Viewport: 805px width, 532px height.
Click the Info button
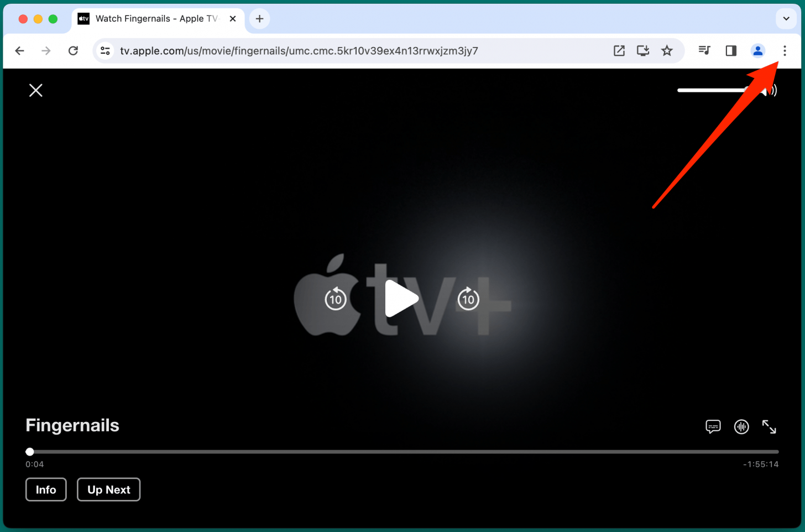tap(46, 489)
